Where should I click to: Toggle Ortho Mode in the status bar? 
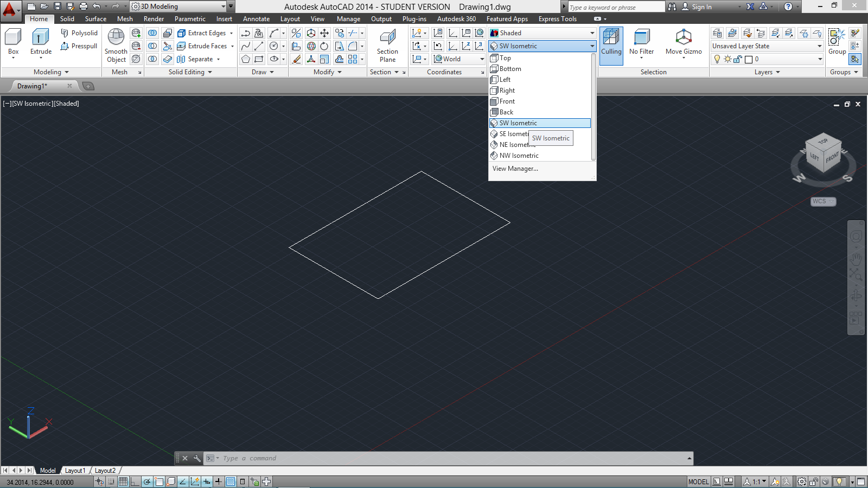coord(135,481)
